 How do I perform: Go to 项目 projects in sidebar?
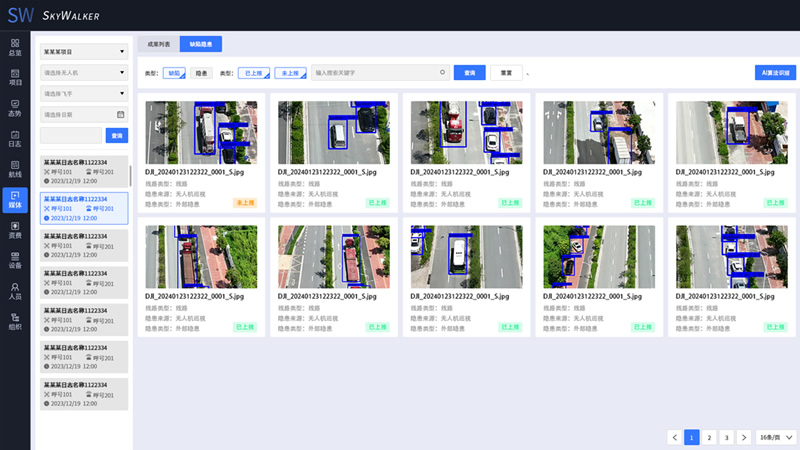coord(15,77)
